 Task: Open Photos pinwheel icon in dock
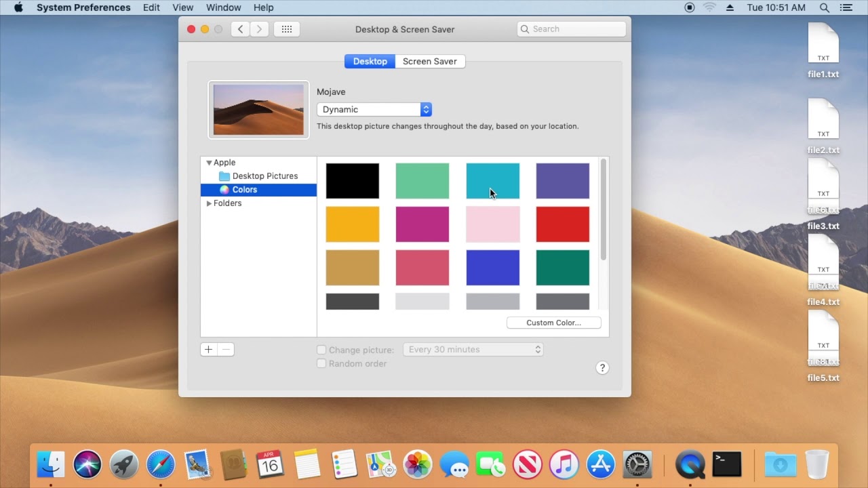pos(417,464)
